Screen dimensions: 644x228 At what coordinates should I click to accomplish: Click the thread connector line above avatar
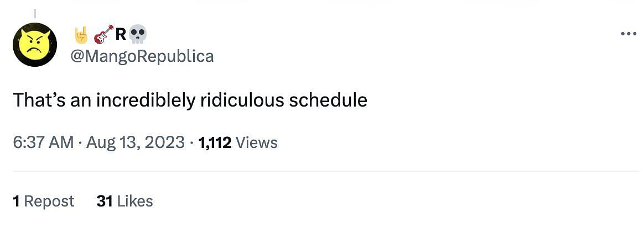pos(35,14)
